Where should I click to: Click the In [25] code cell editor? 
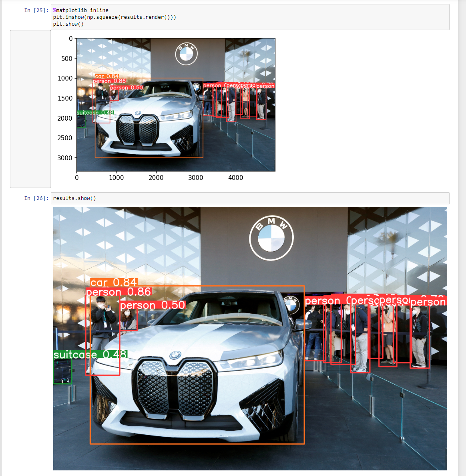250,17
